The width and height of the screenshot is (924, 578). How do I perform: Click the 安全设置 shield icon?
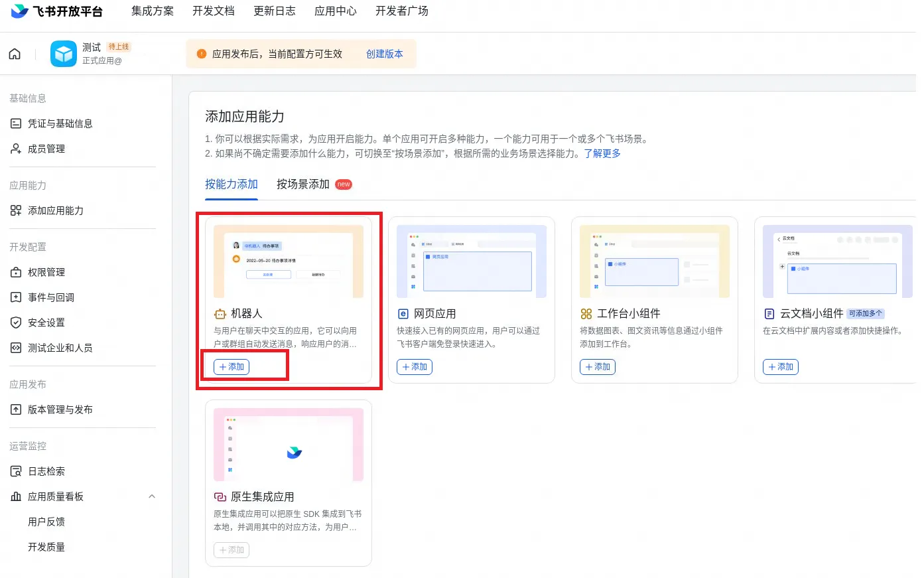tap(16, 323)
